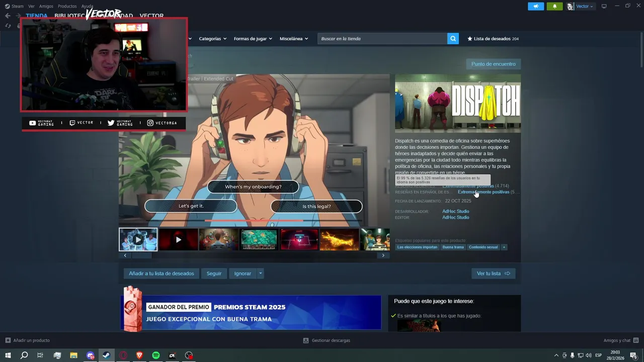Image resolution: width=644 pixels, height=362 pixels.
Task: Open the Premios Steam 2025 winner banner
Action: (251, 312)
